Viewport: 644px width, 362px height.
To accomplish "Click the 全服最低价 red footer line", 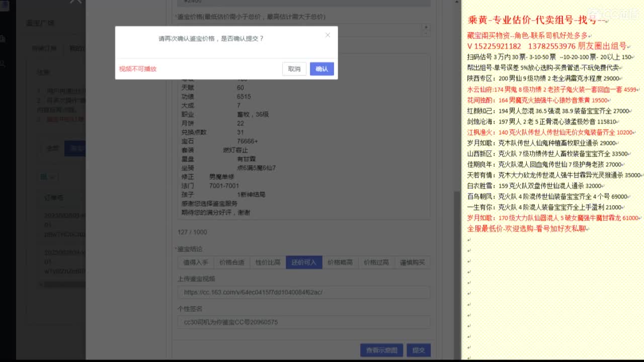I will tap(529, 229).
